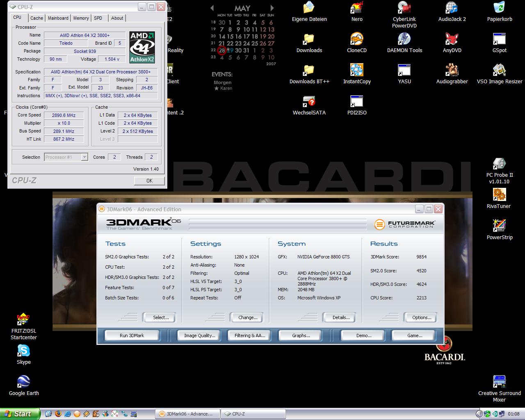Open the PowerStrip desktop icon
The image size is (525, 420).
500,230
